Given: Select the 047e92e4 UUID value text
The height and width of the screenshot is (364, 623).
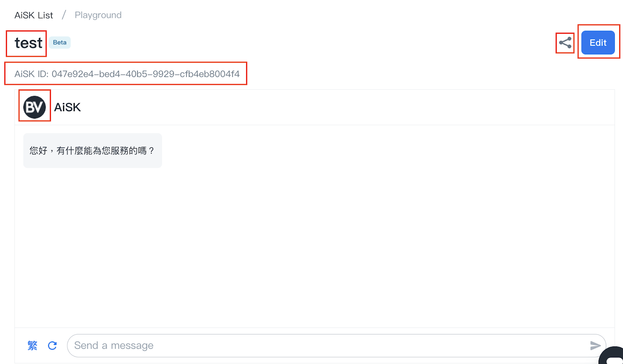Looking at the screenshot, I should tap(146, 74).
